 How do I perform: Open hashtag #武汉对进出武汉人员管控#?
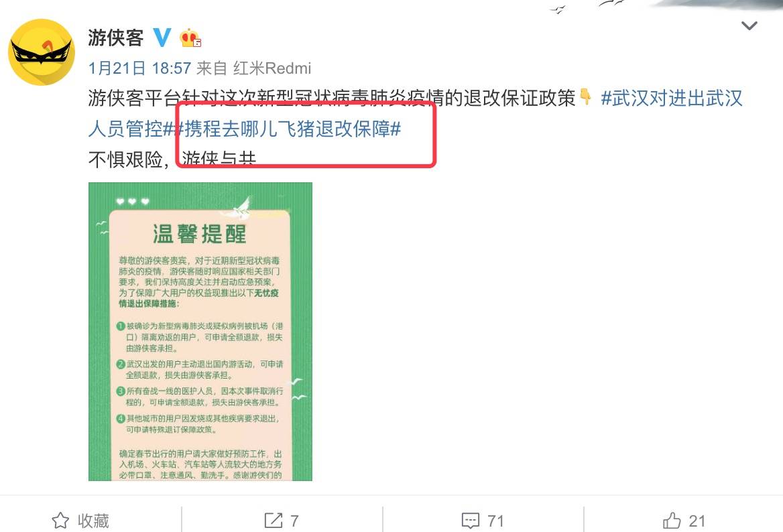(416, 113)
